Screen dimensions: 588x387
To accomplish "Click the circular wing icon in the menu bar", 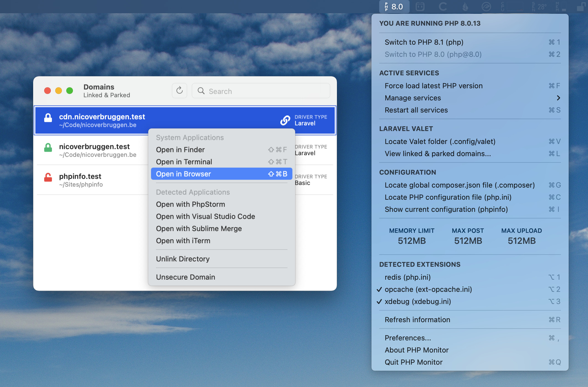I will (x=486, y=7).
